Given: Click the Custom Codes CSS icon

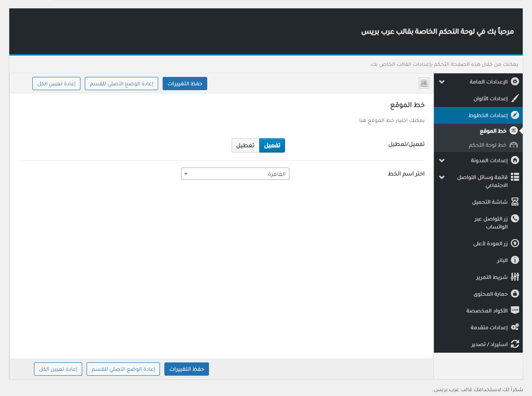Looking at the screenshot, I should tap(514, 310).
